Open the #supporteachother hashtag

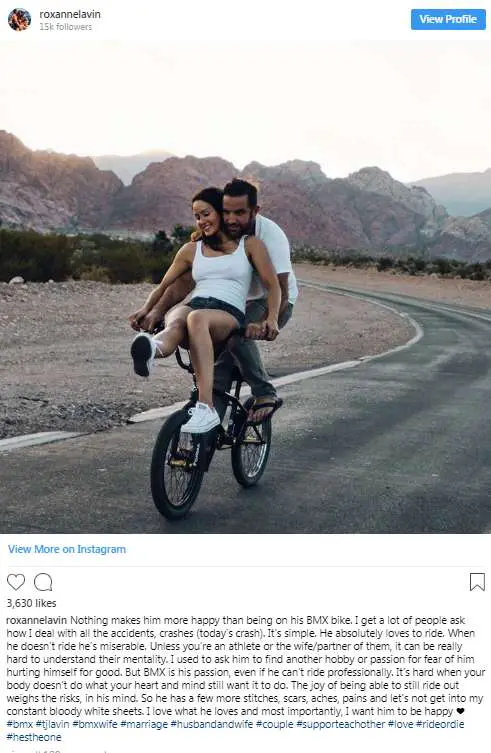[340, 724]
